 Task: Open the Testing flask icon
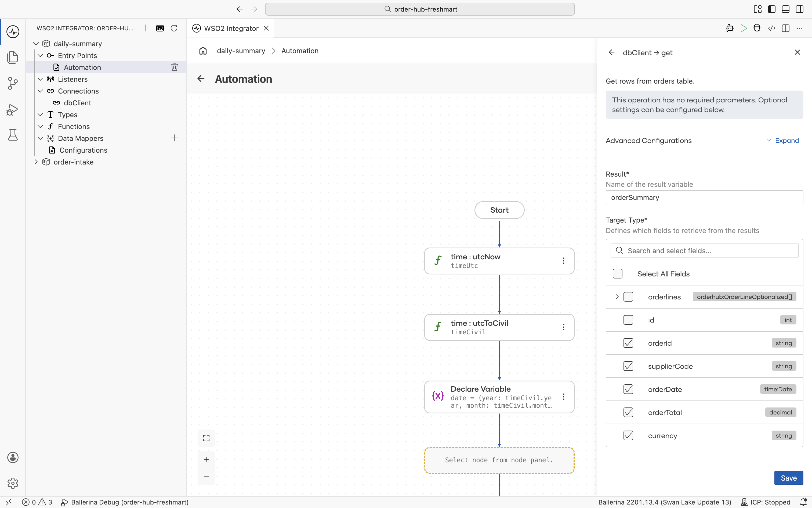click(13, 135)
